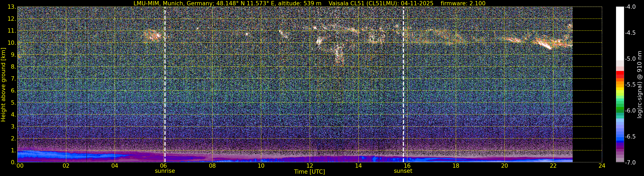
Task: Click the -5.5 colorbar tick label
Action: [x=630, y=85]
